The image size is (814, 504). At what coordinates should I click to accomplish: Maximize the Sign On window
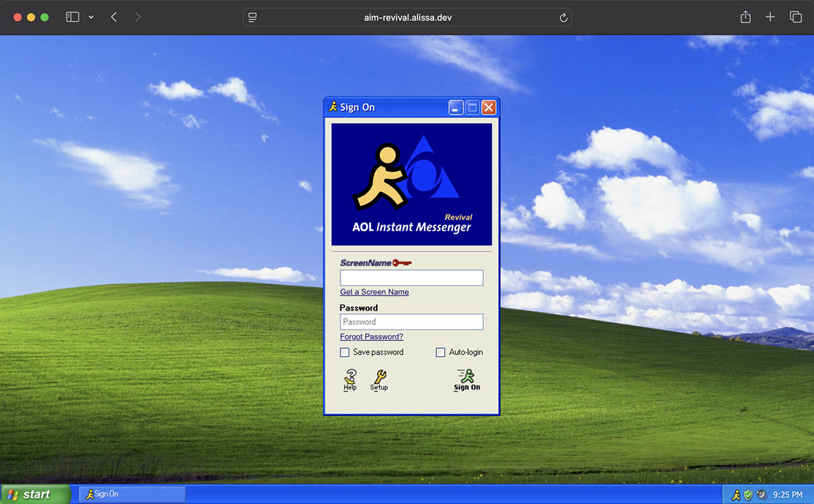click(472, 107)
